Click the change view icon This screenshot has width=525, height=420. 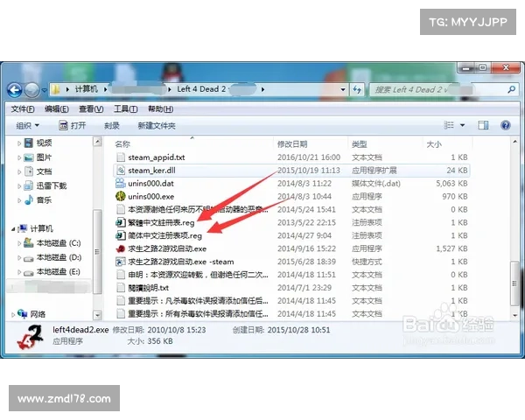point(449,125)
